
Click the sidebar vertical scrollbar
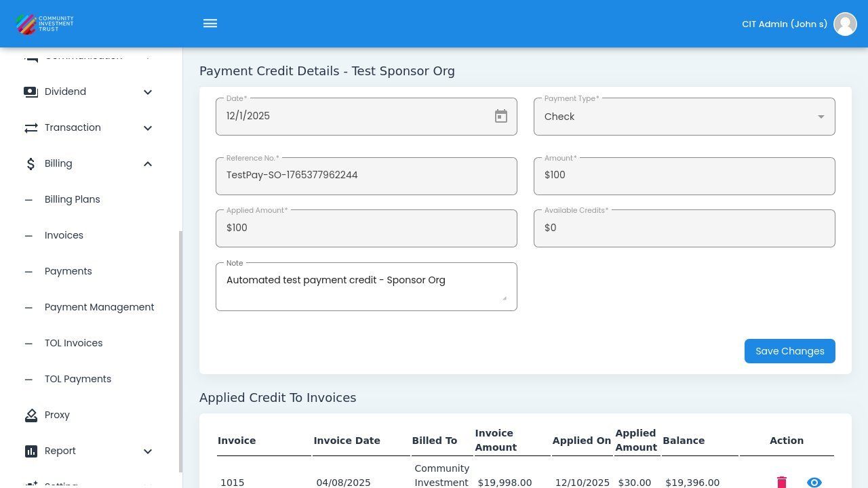(180, 351)
